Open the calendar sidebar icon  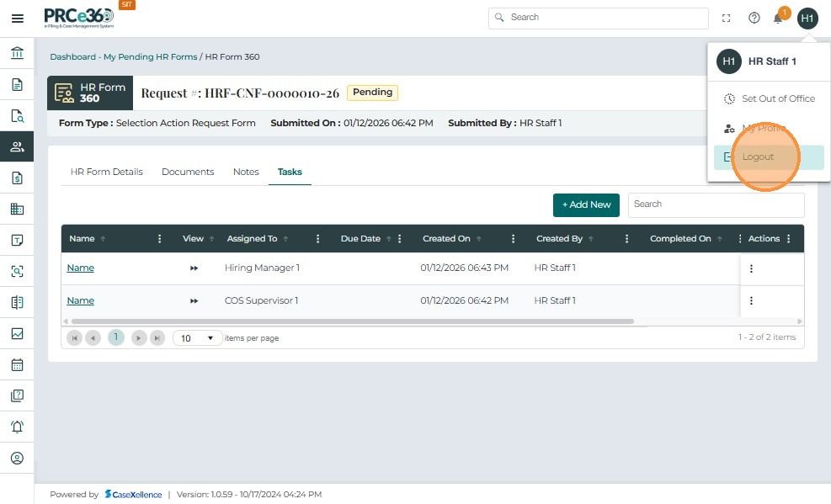pyautogui.click(x=17, y=365)
